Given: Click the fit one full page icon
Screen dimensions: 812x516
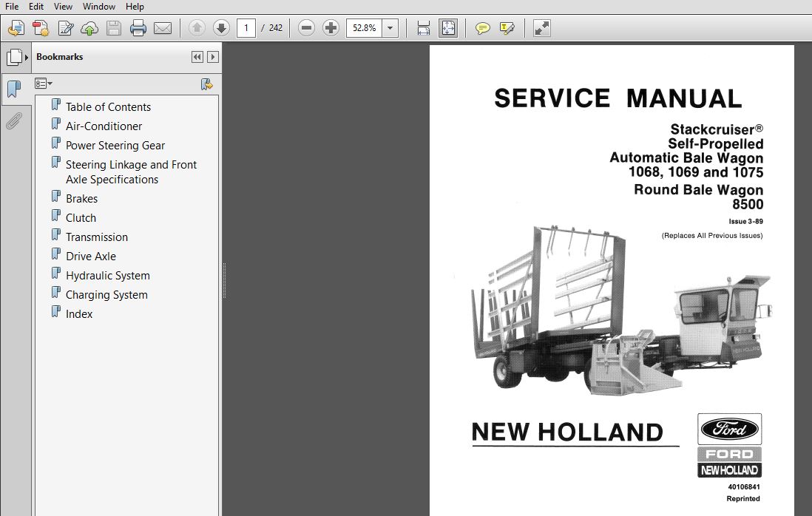Looking at the screenshot, I should [x=448, y=28].
